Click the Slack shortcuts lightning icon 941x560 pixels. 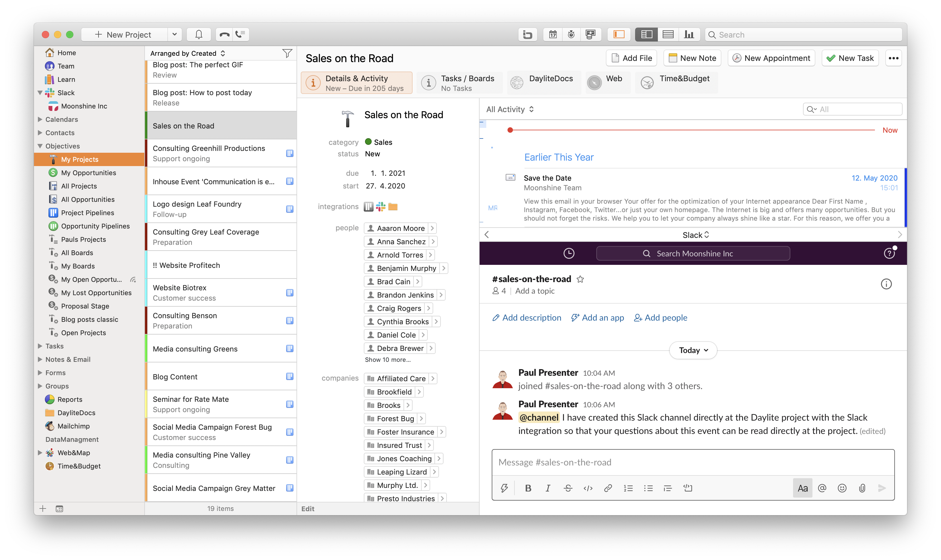[x=504, y=488]
